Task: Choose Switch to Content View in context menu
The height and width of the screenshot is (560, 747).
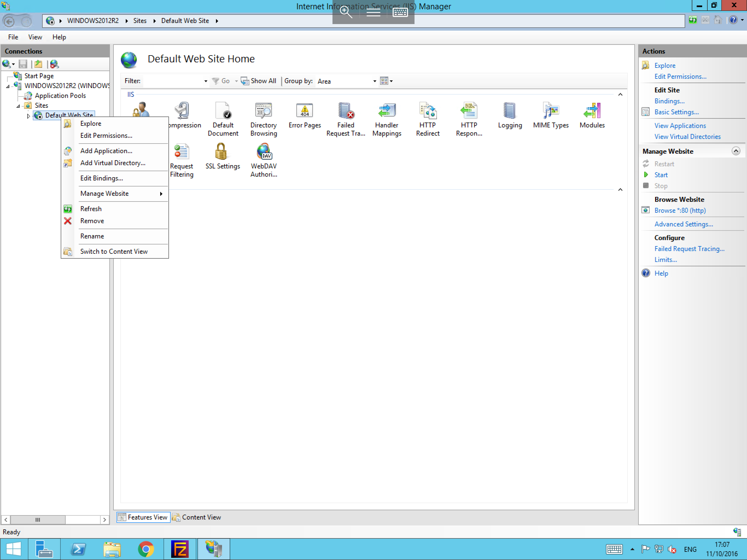Action: [115, 251]
